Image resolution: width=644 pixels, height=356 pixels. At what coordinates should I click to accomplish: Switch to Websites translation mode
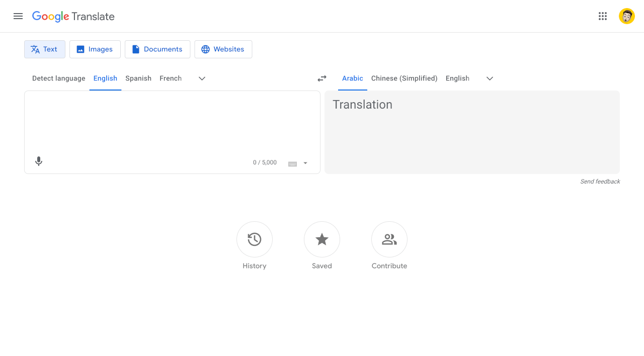click(223, 49)
